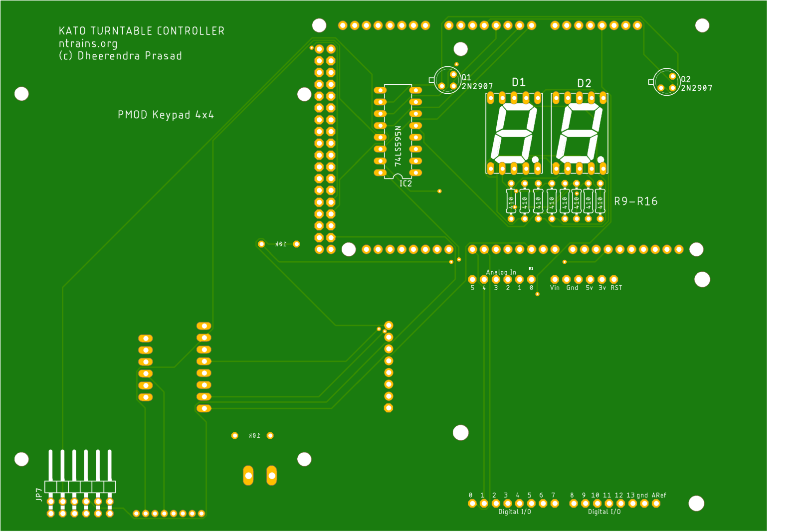Click the Digital I/O label text
Screen dimensions: 798x532
pyautogui.click(x=515, y=511)
